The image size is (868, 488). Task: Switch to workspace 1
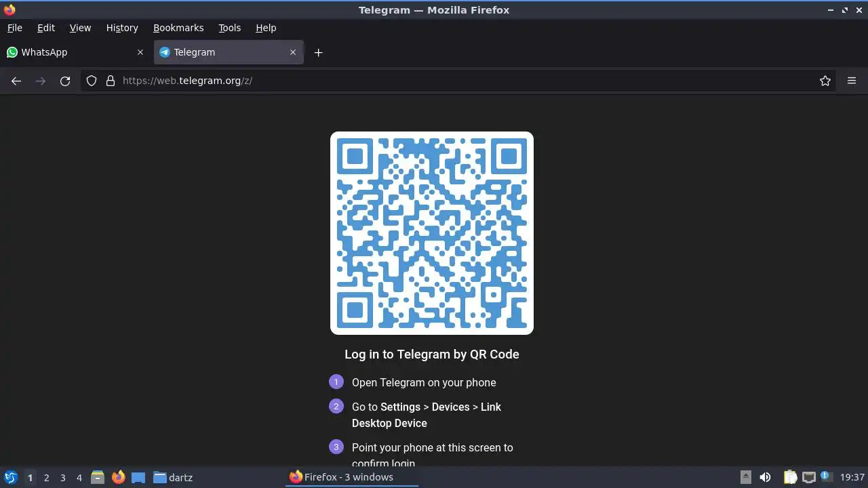30,477
